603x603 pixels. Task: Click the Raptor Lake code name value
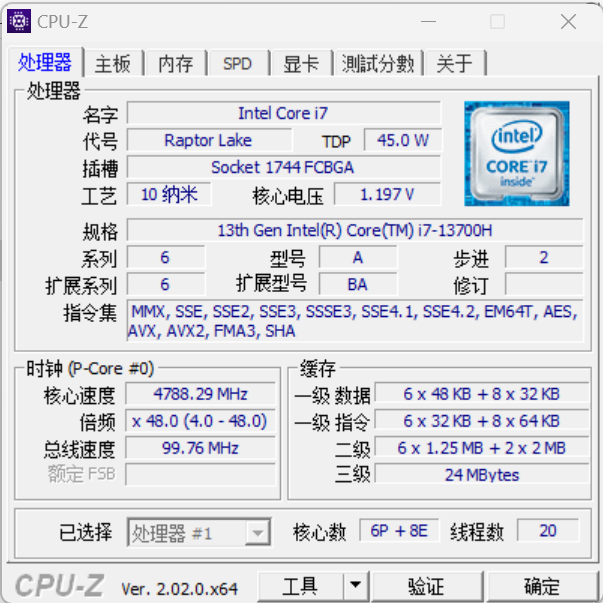tap(208, 140)
